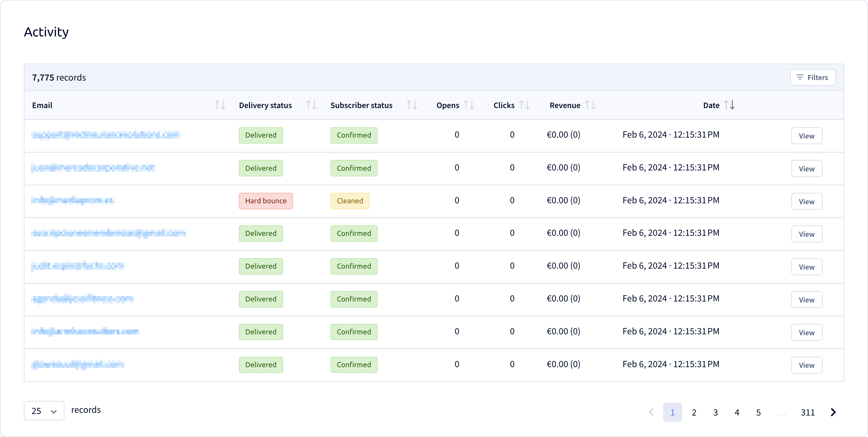Screen dimensions: 868x437
Task: Jump to page 3
Action: click(x=715, y=412)
